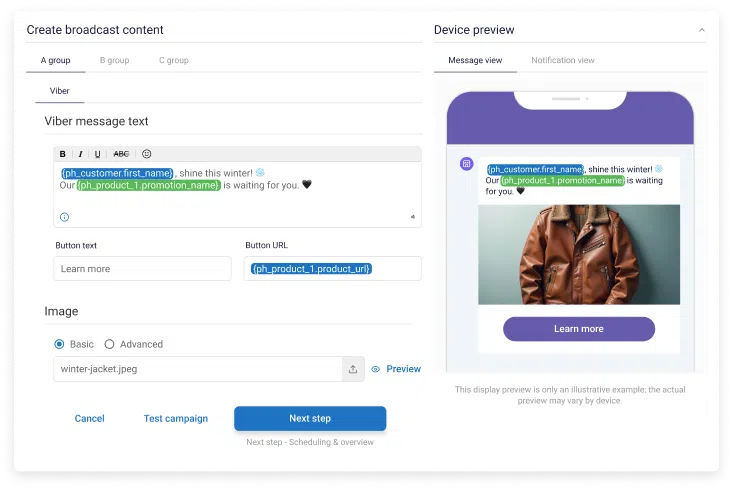Screen dimensions: 733x489
Task: Switch to the A group tab
Action: 56,60
